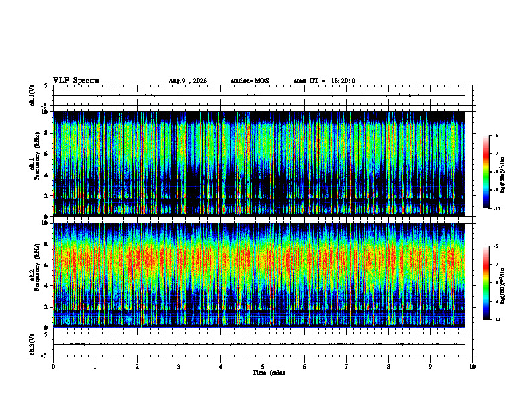Viewport: 532px width, 411px height.
Task: Select the ch.2 colorbar "log(PSD)" label
Action: pyautogui.click(x=503, y=285)
